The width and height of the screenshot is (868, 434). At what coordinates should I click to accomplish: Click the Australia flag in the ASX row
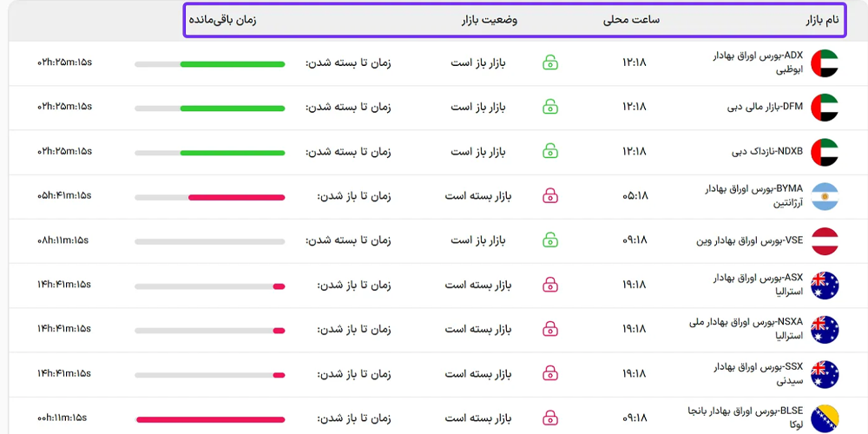824,285
